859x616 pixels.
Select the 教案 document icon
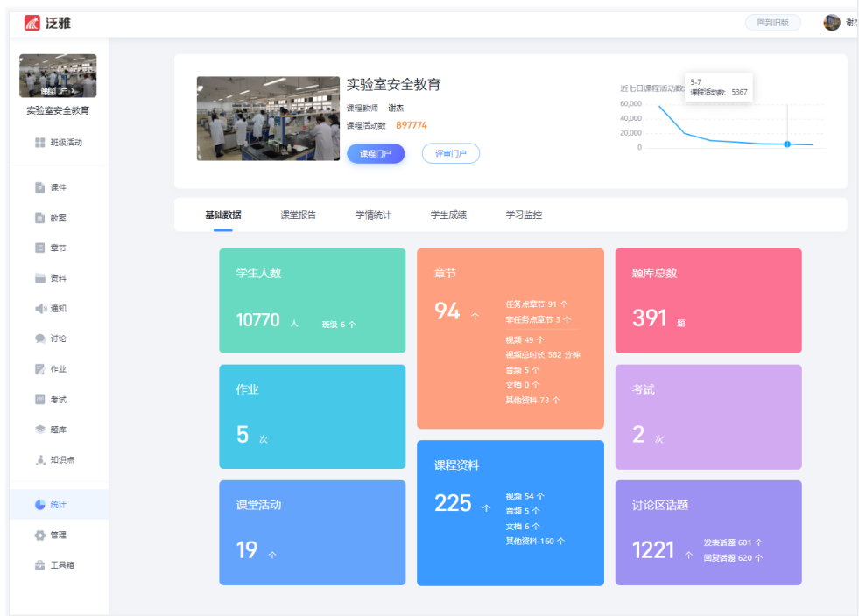(39, 218)
